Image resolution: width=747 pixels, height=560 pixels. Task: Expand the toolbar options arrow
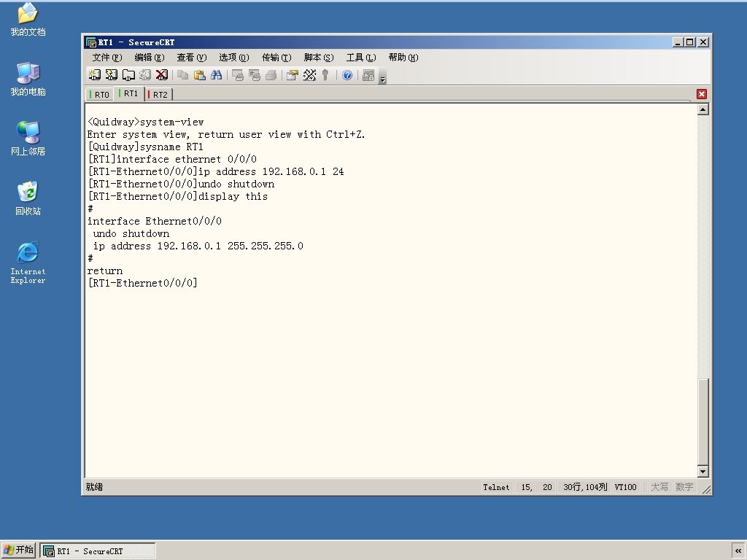coord(382,77)
